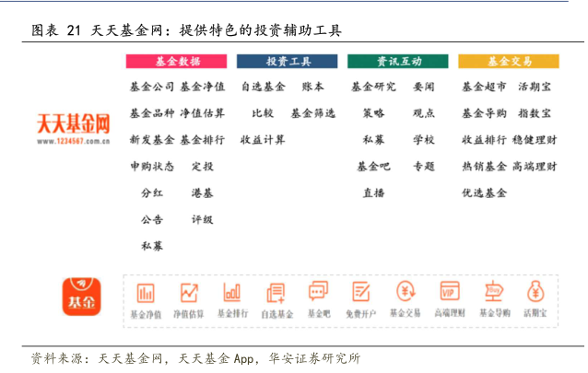Switch to the 基金数据 tab header
588x373 pixels.
click(177, 62)
